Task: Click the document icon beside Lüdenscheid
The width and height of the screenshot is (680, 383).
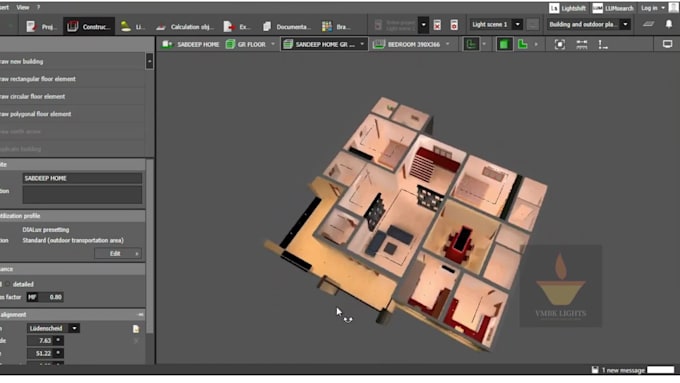Action: (136, 329)
